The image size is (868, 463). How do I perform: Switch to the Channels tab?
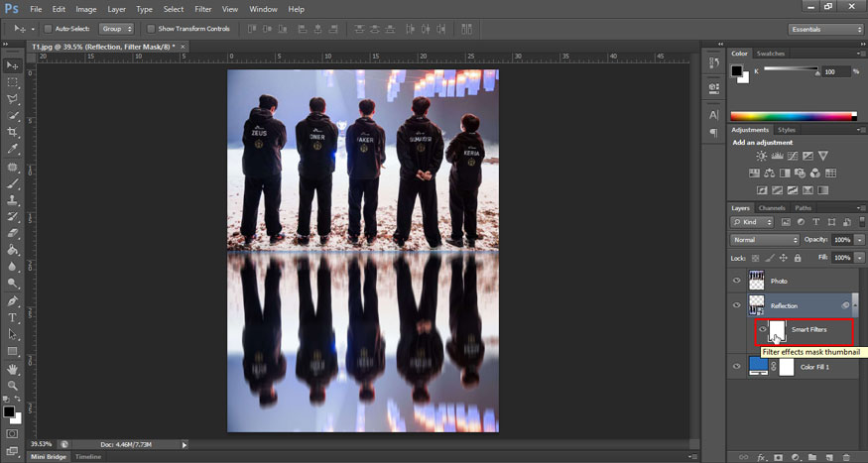773,208
